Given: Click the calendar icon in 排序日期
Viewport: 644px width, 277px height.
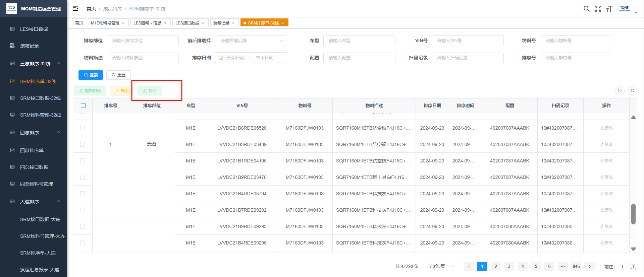Looking at the screenshot, I should [221, 58].
